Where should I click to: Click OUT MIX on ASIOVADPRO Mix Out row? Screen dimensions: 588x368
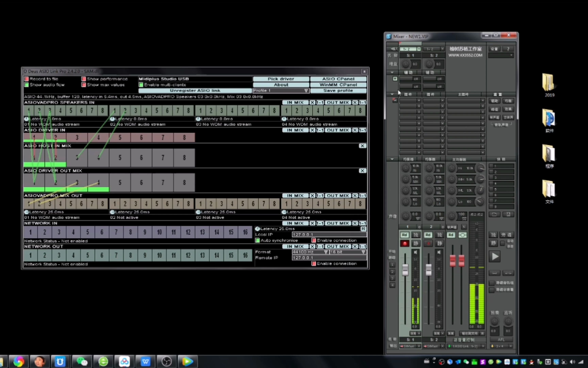pyautogui.click(x=338, y=196)
